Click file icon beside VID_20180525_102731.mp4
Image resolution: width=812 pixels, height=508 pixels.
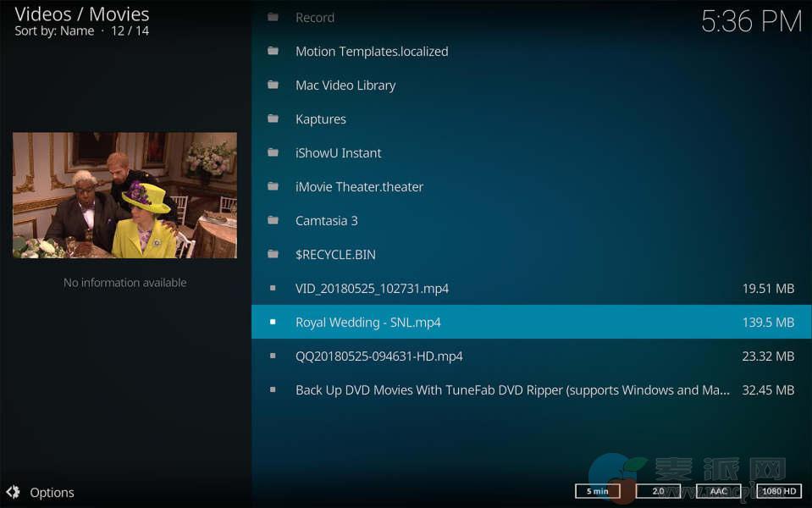273,288
